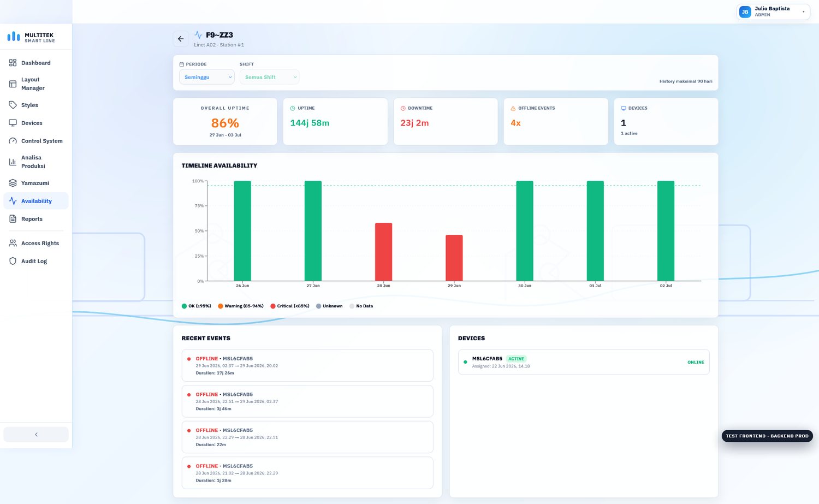Click the back arrow next to F9~ZZ3
The width and height of the screenshot is (819, 504).
(181, 39)
